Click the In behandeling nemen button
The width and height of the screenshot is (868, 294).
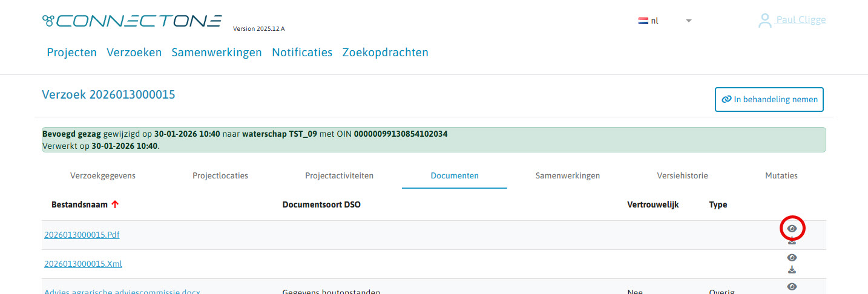[x=769, y=99]
